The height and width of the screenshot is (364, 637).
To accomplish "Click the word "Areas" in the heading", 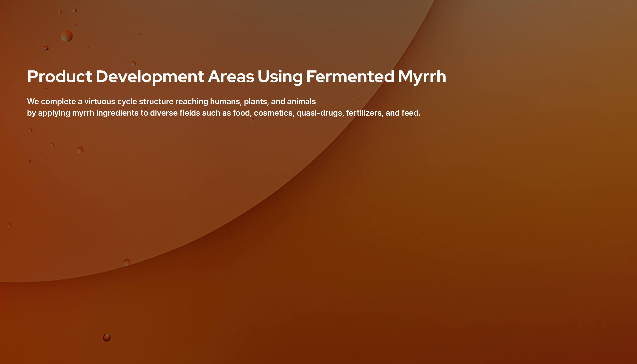I will 231,77.
